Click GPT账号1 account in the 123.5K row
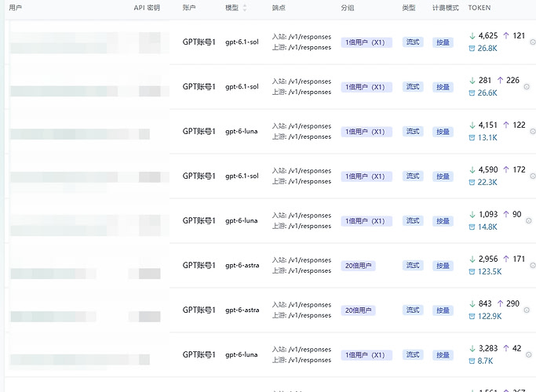Screen dimensions: 536x392 pyautogui.click(x=199, y=265)
